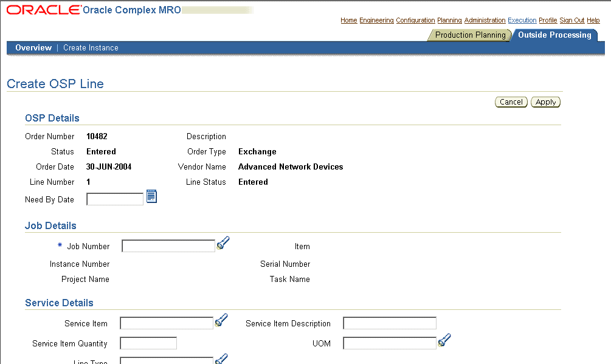Click the Service Details section heading
This screenshot has height=364, width=611.
(x=59, y=303)
